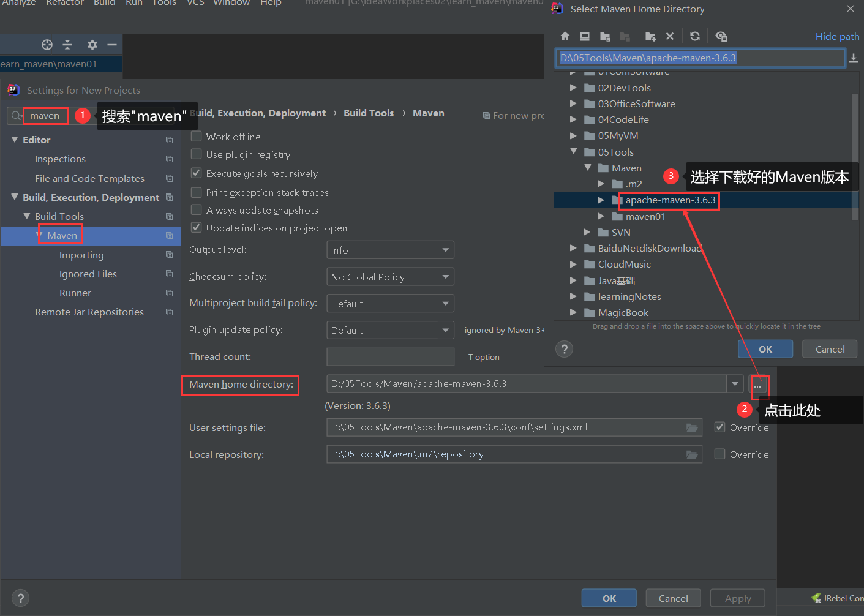The height and width of the screenshot is (616, 864).
Task: Open the Refactor menu
Action: point(64,3)
